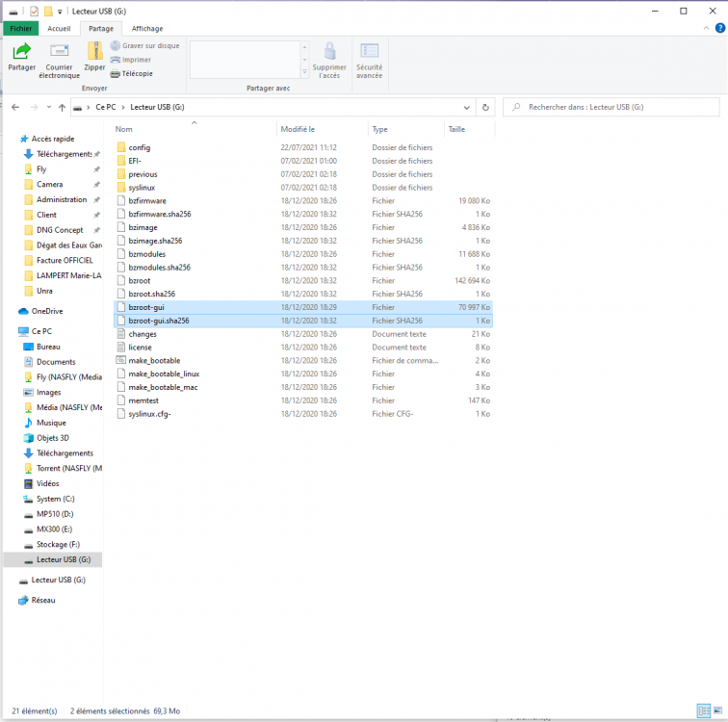Viewport: 728px width, 722px height.
Task: Click the green Partager share icon
Action: [x=21, y=51]
